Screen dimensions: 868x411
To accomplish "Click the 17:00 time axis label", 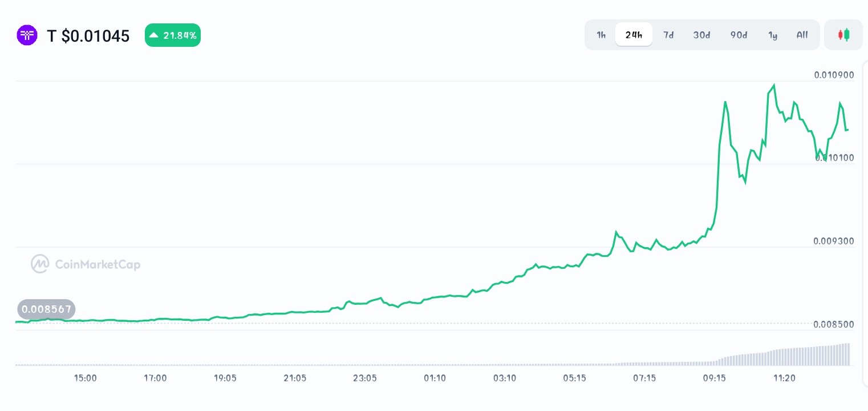I will [155, 378].
